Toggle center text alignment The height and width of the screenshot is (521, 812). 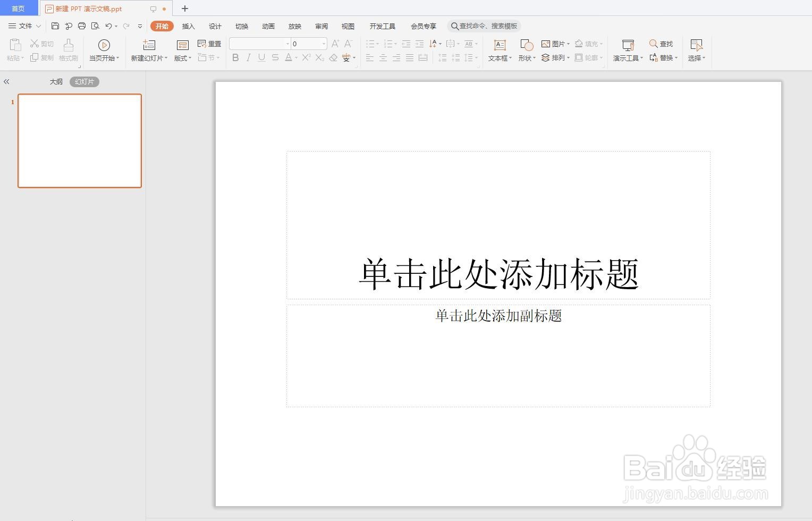click(x=383, y=57)
